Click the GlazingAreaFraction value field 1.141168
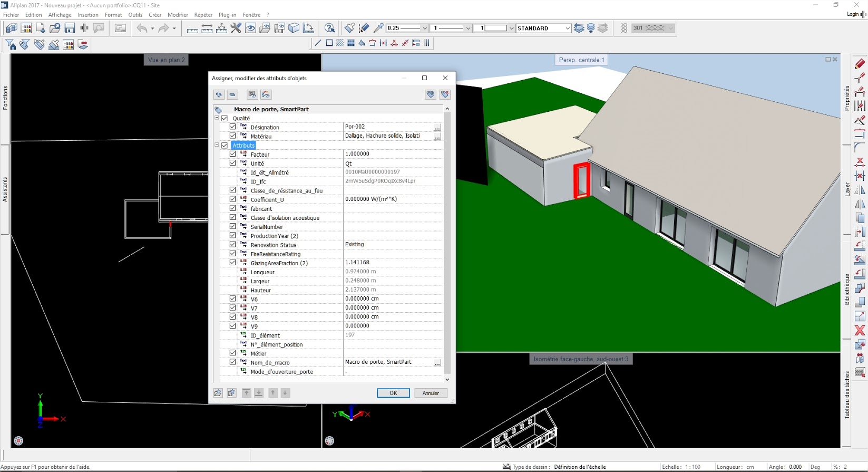Screen dimensions: 868x472 point(393,263)
